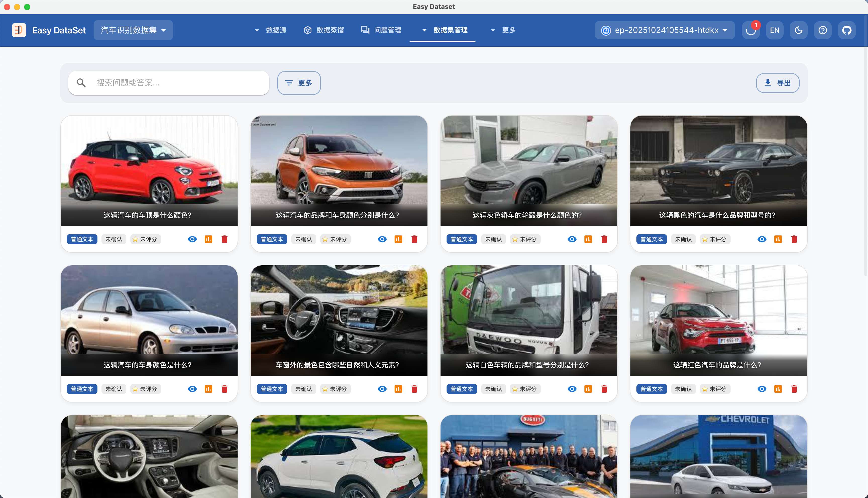This screenshot has height=498, width=868.
Task: Open evaluation chart for red Citroen card
Action: pyautogui.click(x=778, y=389)
